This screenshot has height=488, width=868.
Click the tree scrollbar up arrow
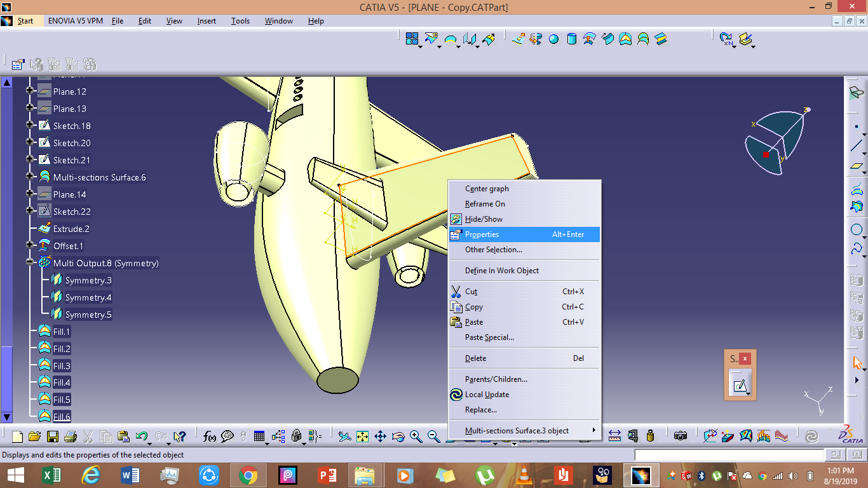6,82
